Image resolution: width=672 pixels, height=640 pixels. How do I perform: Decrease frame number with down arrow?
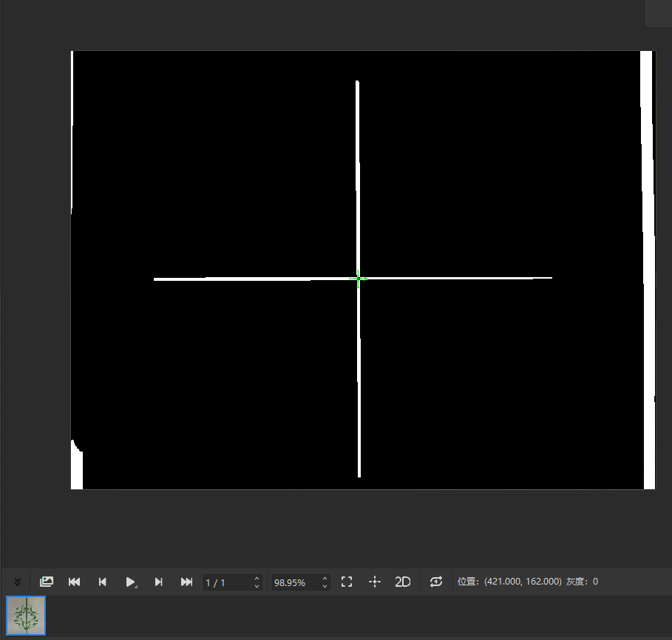257,586
